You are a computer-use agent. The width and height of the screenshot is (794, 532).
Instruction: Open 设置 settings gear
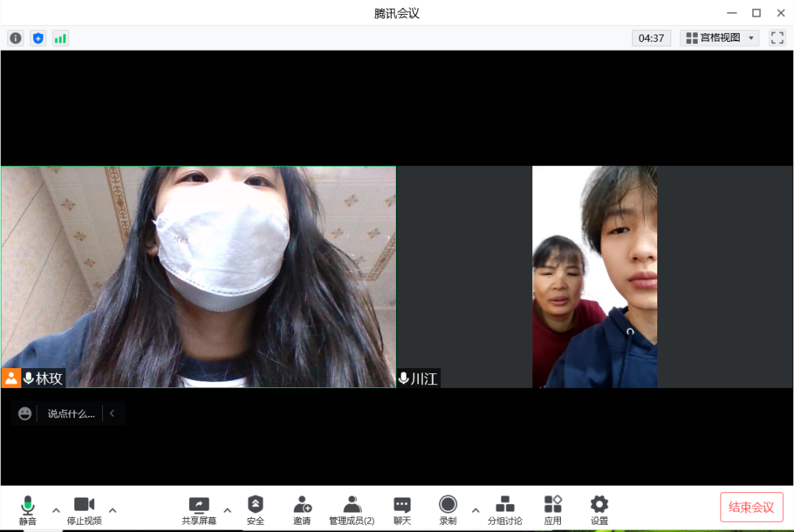click(x=599, y=510)
